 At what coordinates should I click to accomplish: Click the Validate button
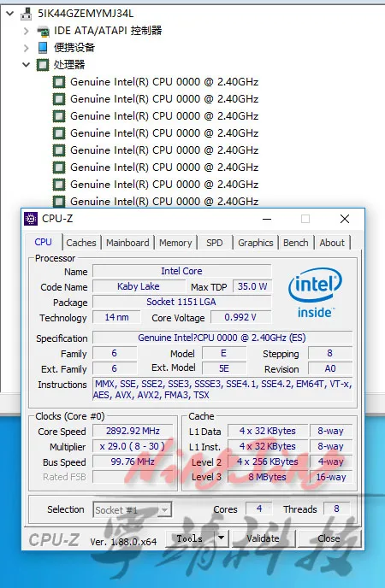click(x=263, y=538)
